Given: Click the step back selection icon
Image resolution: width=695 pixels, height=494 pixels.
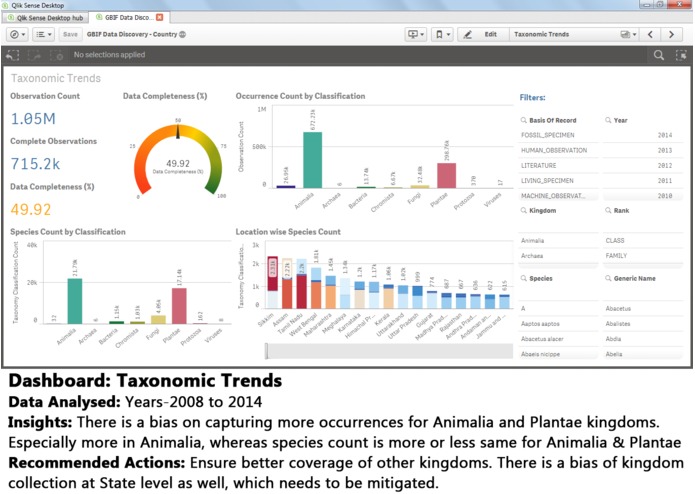Looking at the screenshot, I should [x=12, y=55].
